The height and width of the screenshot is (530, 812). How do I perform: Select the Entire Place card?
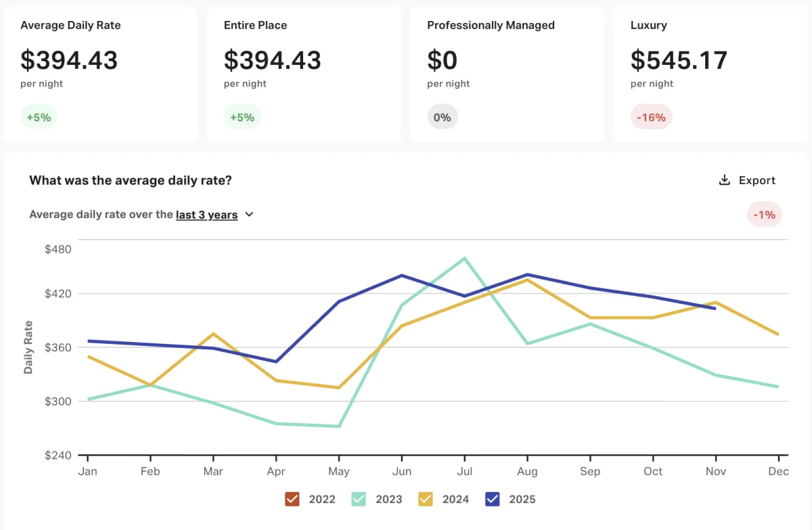[x=303, y=74]
